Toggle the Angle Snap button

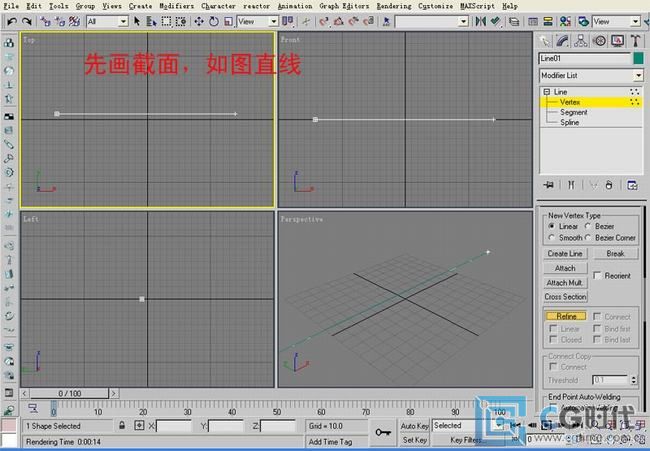[339, 21]
